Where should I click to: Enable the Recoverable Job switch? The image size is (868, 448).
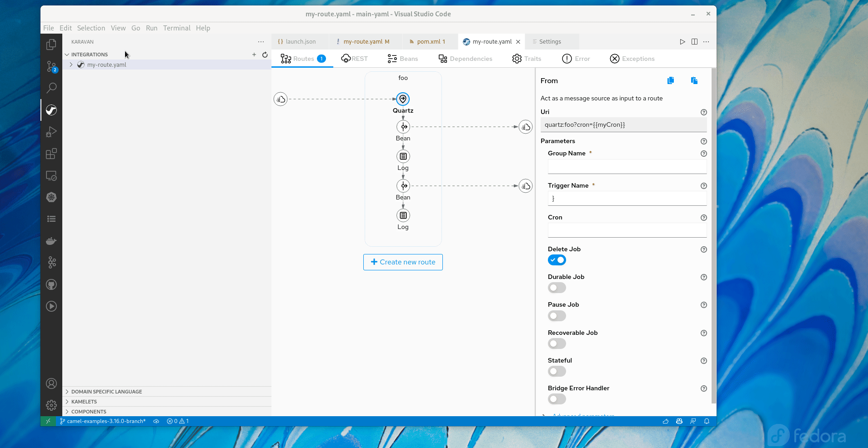pyautogui.click(x=557, y=343)
